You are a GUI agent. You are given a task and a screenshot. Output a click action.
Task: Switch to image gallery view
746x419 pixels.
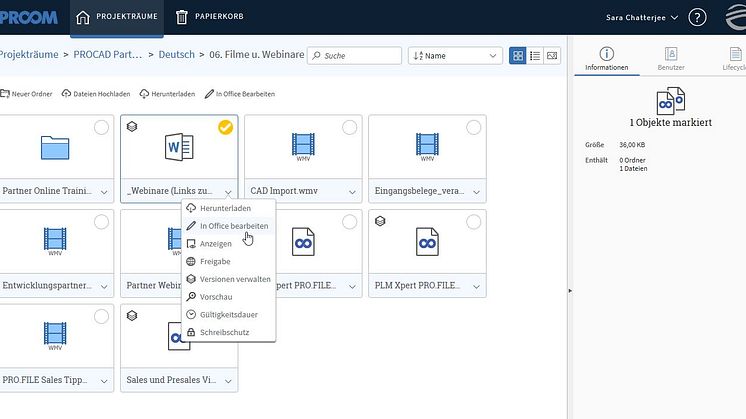coord(552,56)
